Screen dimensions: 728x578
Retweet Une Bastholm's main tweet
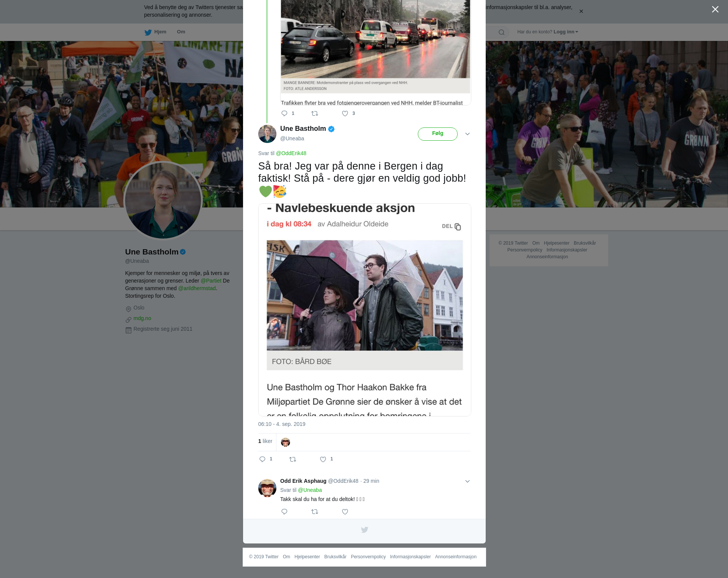293,459
